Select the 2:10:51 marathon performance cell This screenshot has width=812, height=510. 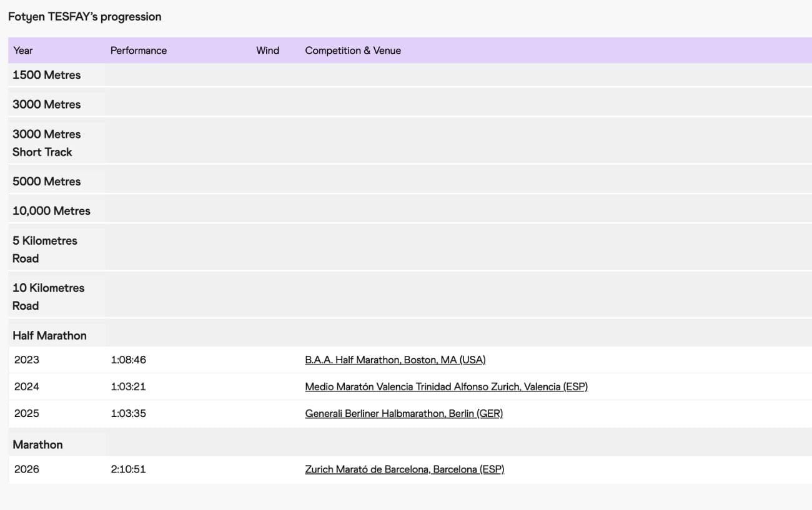[x=127, y=469]
